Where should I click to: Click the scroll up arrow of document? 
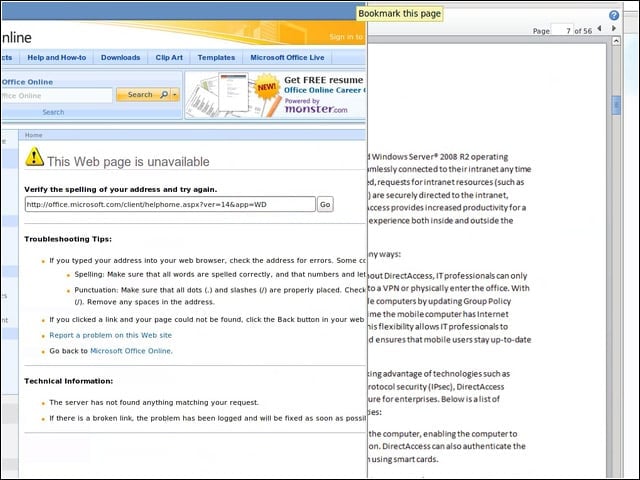[616, 41]
